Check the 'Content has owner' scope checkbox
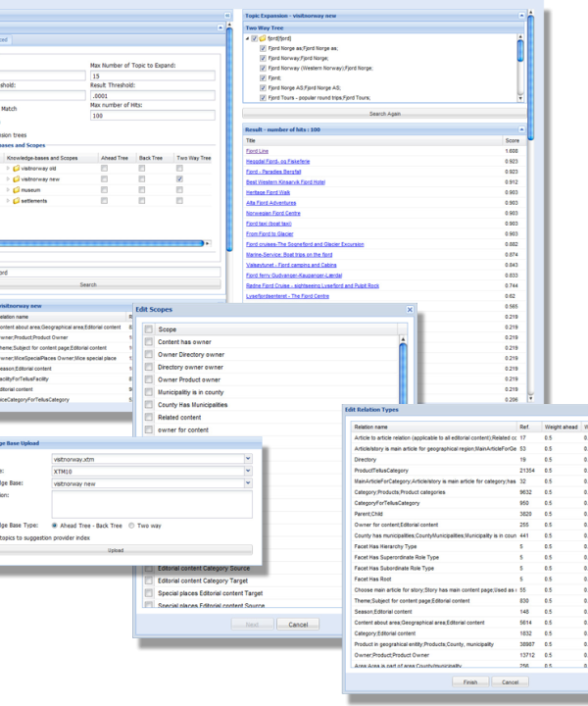Image resolution: width=588 pixels, height=706 pixels. pos(149,342)
